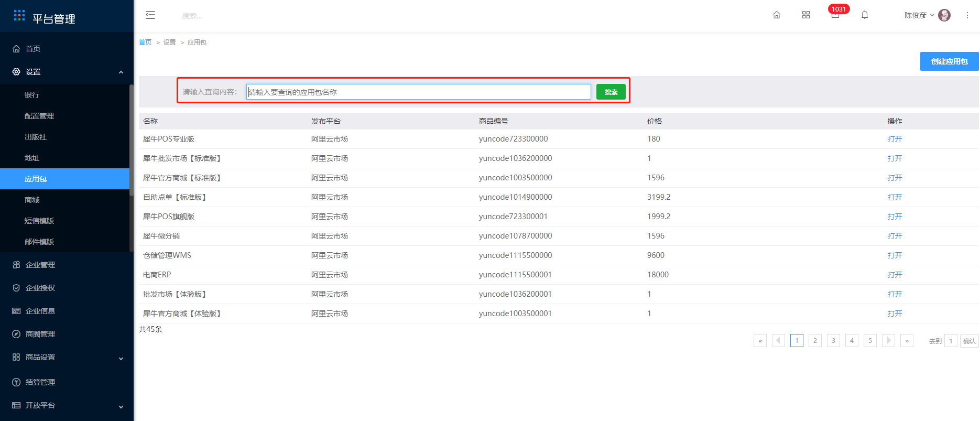Click the yen coin icon beside 结算管理
Screen dimensions: 980x421
pos(16,382)
